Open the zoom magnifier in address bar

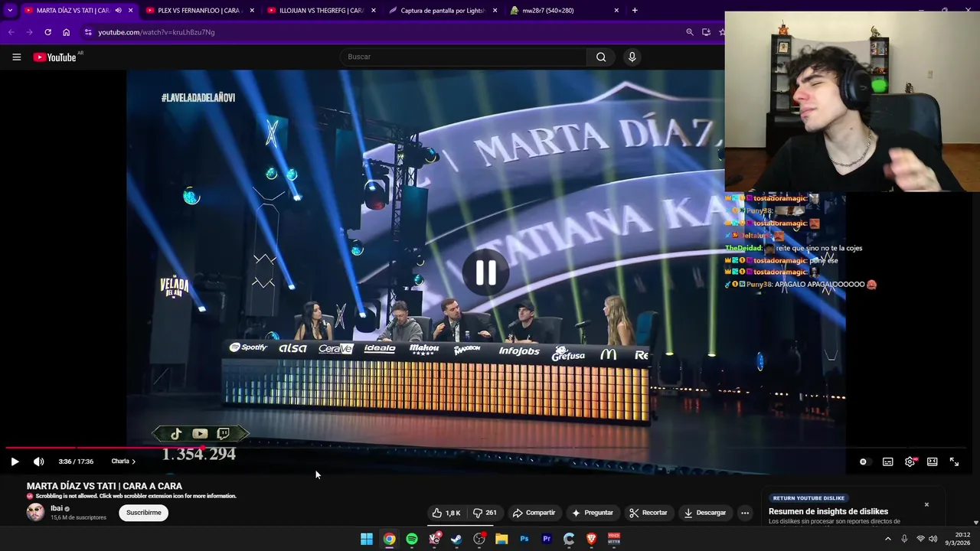pos(689,32)
